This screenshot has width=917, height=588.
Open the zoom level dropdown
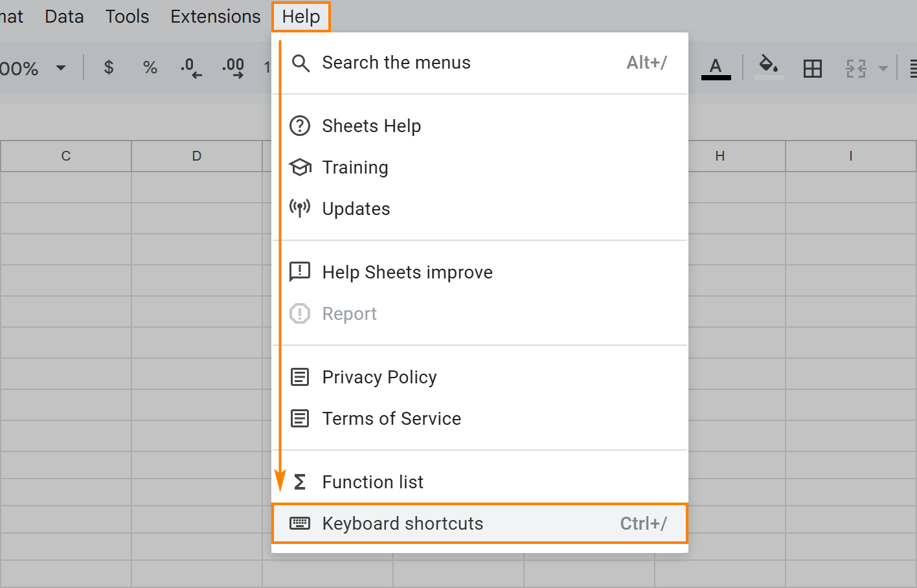(61, 67)
